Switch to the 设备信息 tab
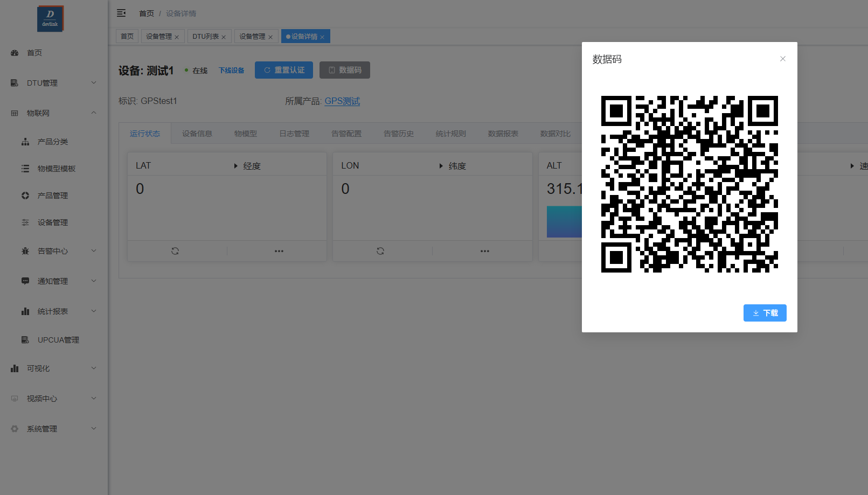This screenshot has height=495, width=868. [x=197, y=134]
